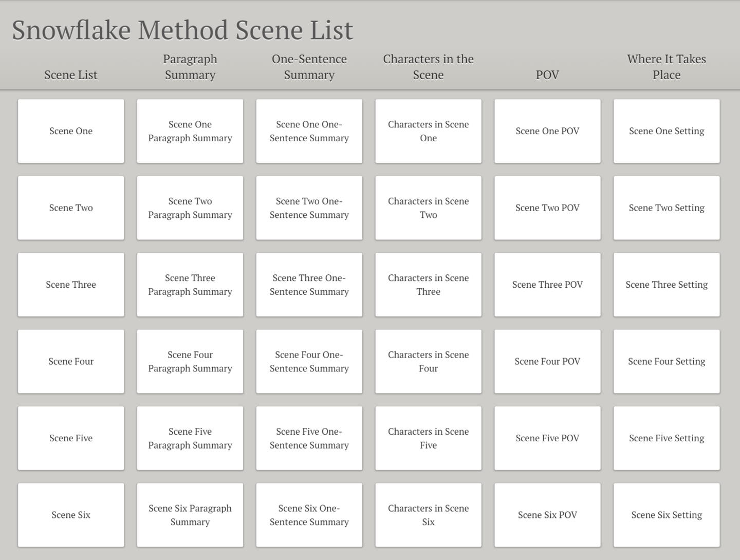Click the Scene Five Setting card
The height and width of the screenshot is (560, 740).
coord(667,438)
